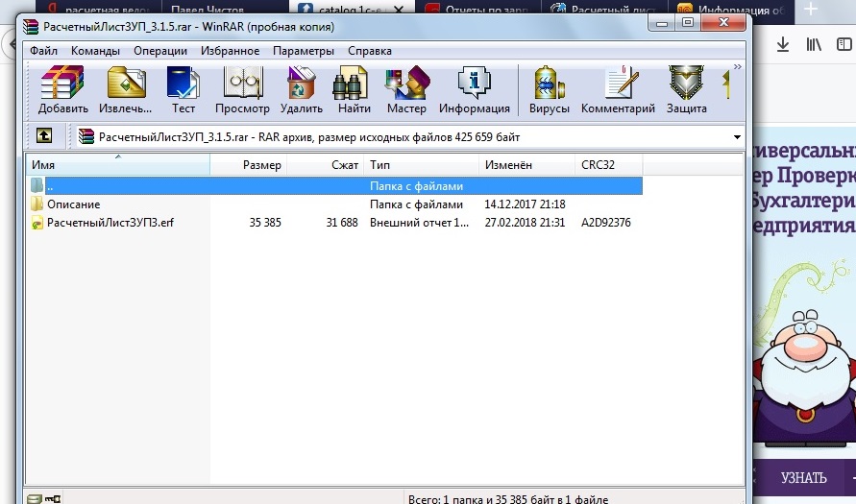Click the Внешний отчет type cell
The width and height of the screenshot is (856, 504).
click(419, 223)
